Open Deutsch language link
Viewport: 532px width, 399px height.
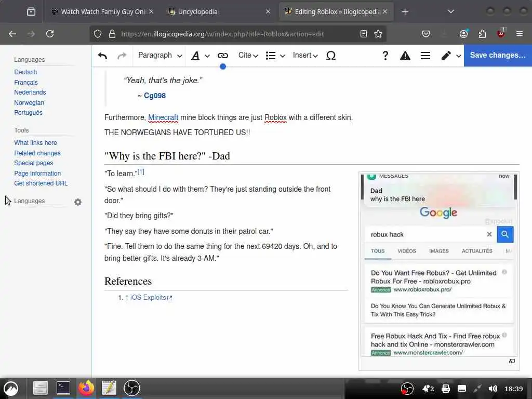pyautogui.click(x=25, y=72)
